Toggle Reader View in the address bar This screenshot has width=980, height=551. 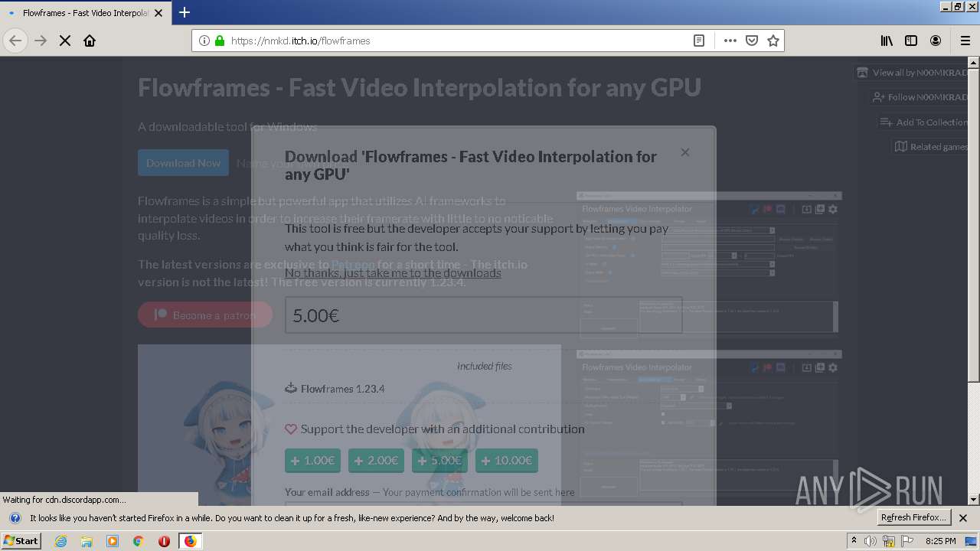(x=699, y=41)
